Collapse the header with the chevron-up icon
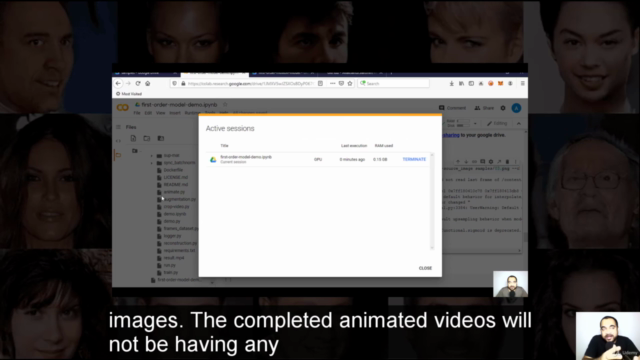This screenshot has width=640, height=360. tap(519, 123)
